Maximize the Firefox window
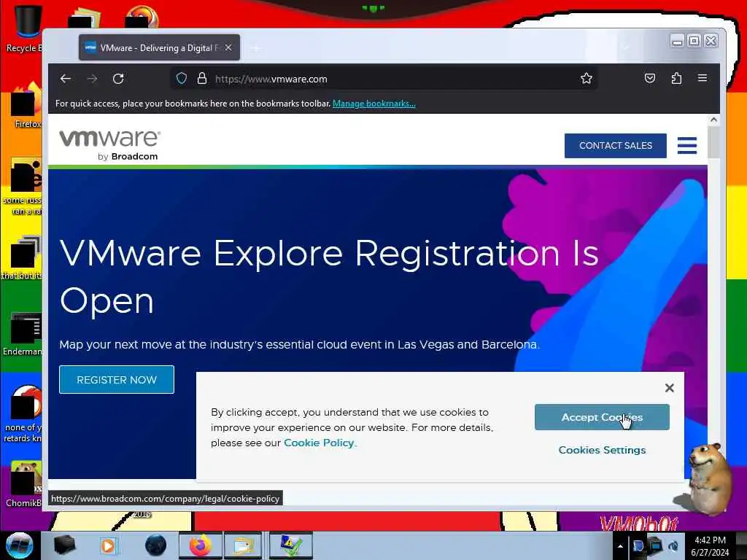The image size is (747, 560). tap(694, 41)
